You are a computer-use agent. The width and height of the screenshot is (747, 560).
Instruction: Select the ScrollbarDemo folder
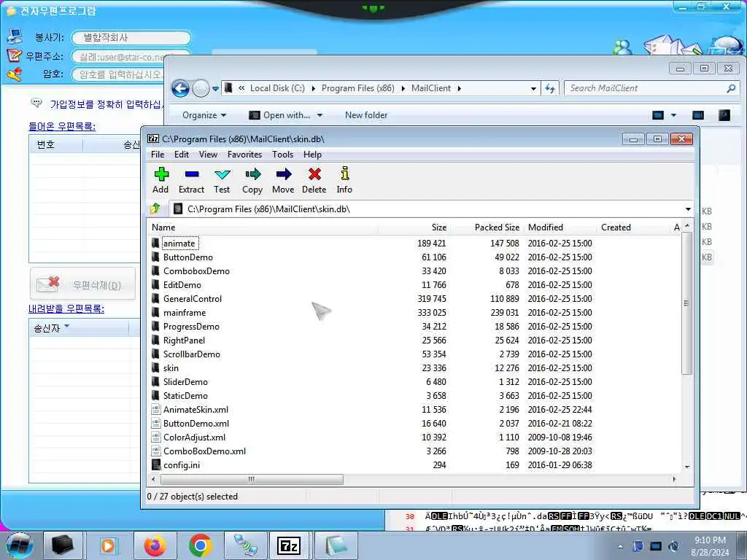[x=192, y=354]
